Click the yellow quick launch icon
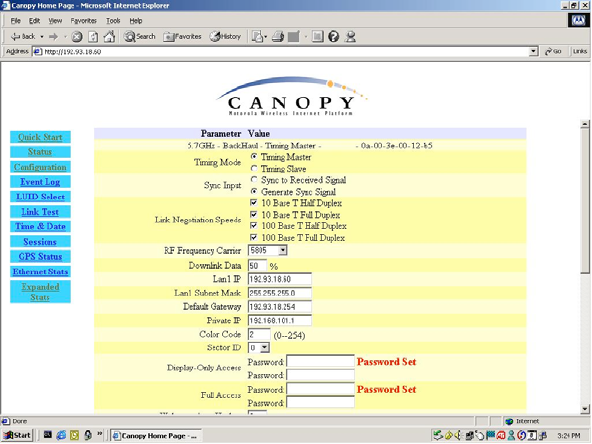592x444 pixels. pyautogui.click(x=74, y=435)
